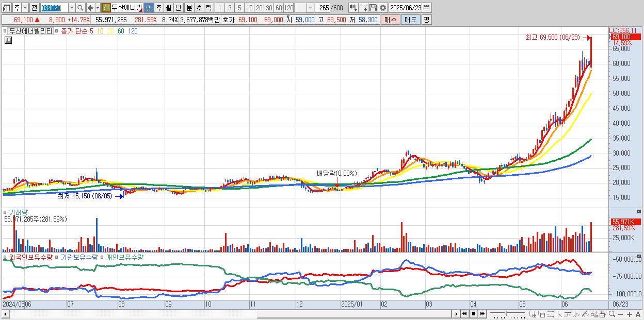Image resolution: width=644 pixels, height=320 pixels.
Task: Switch to second 초 chart period
Action: click(x=199, y=8)
